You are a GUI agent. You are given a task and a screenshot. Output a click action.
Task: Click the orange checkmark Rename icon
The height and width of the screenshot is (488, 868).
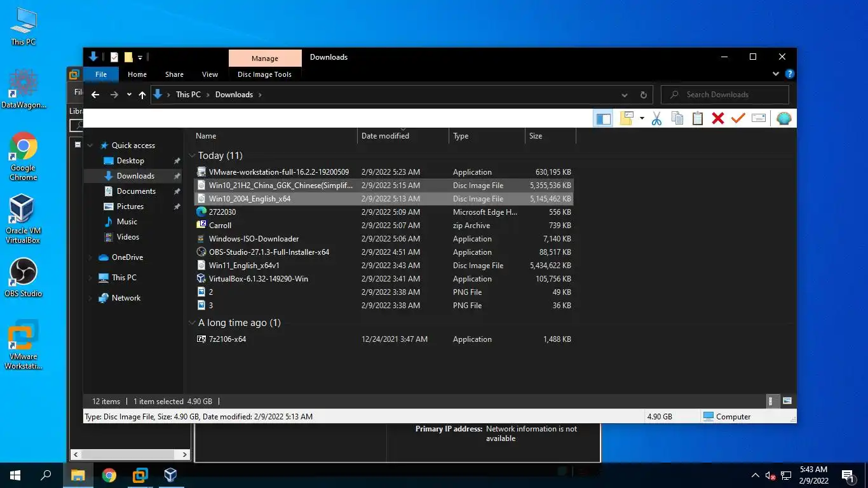(x=738, y=118)
